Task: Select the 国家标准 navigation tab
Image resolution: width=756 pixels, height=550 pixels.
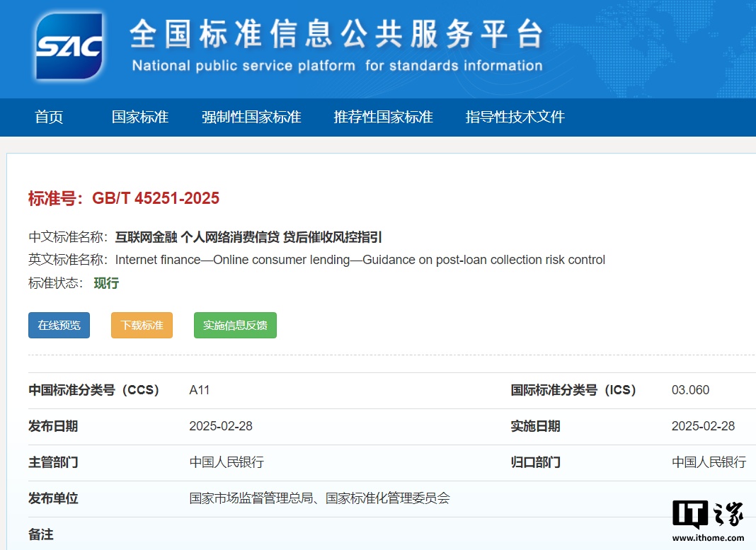Action: (x=139, y=117)
